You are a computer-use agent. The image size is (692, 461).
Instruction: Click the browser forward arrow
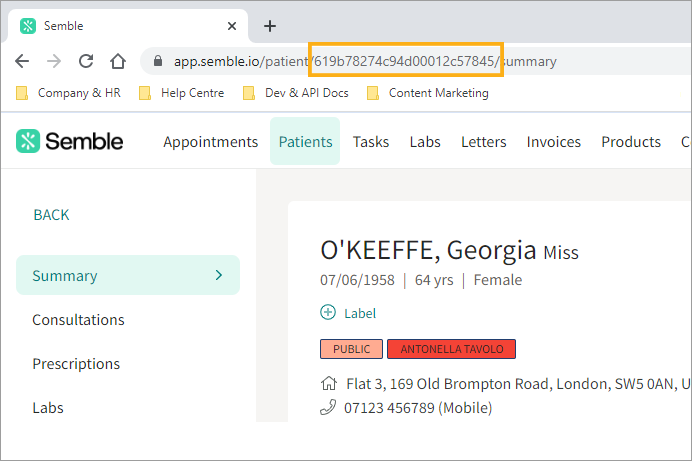click(54, 61)
